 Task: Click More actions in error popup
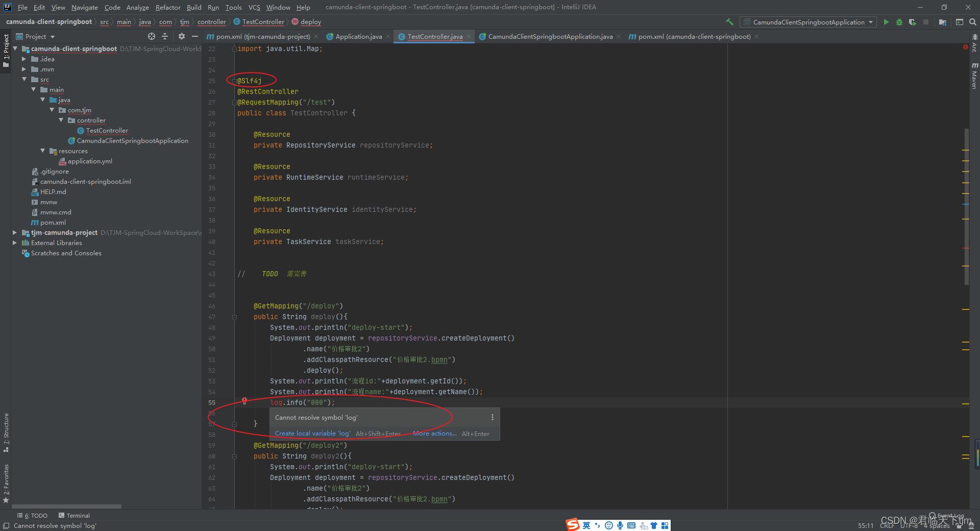pos(434,433)
